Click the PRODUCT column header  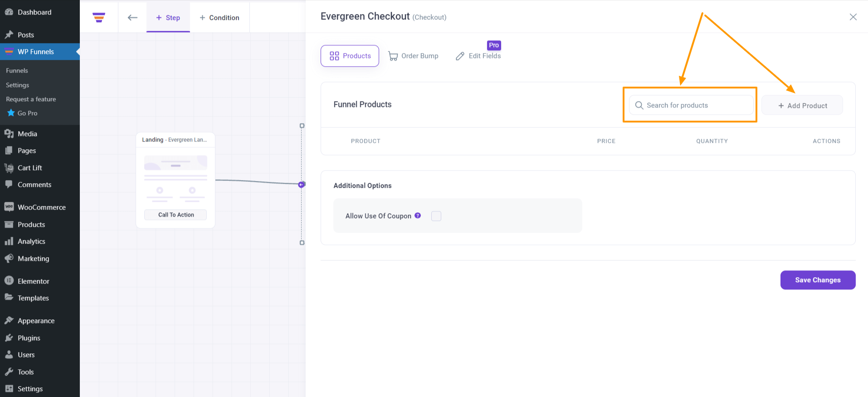pyautogui.click(x=366, y=141)
